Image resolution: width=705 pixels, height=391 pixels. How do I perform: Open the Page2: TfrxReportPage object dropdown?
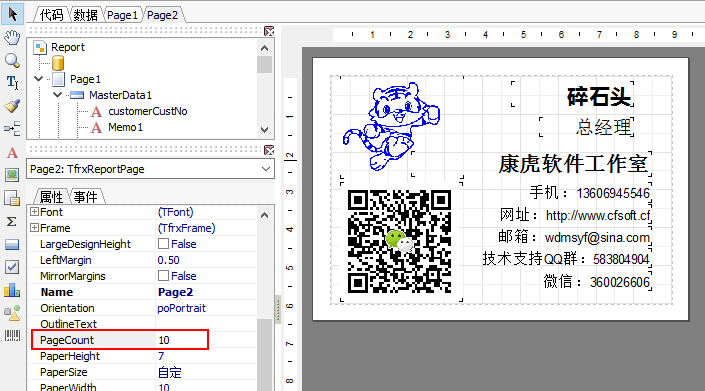click(266, 169)
